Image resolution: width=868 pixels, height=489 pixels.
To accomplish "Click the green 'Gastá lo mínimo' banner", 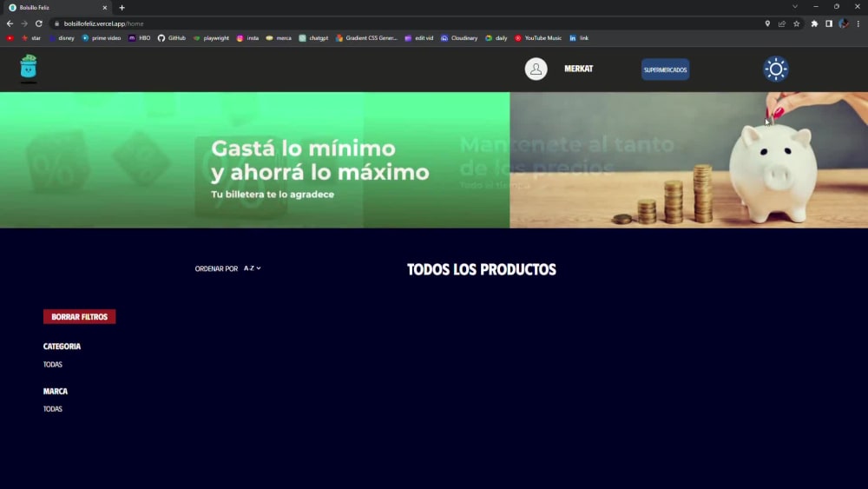I will coord(254,160).
